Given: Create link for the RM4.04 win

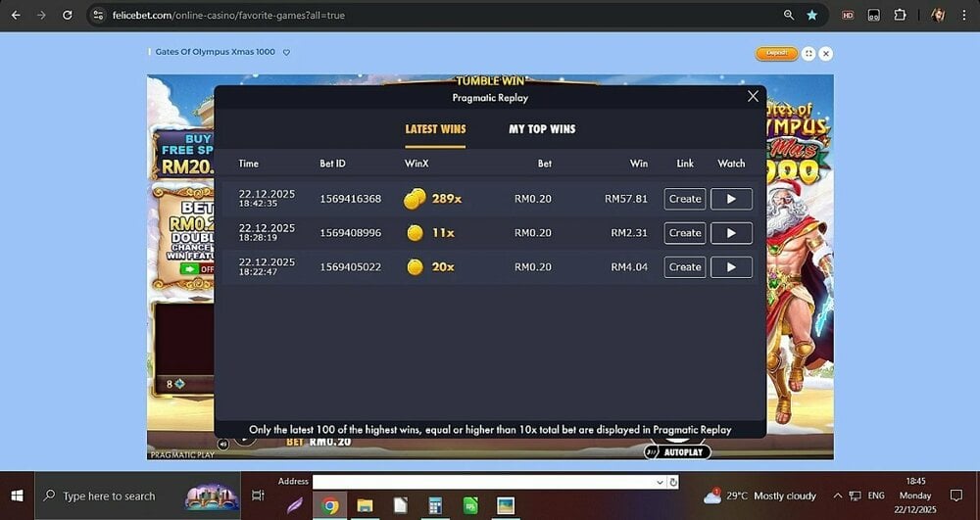Looking at the screenshot, I should click(685, 267).
